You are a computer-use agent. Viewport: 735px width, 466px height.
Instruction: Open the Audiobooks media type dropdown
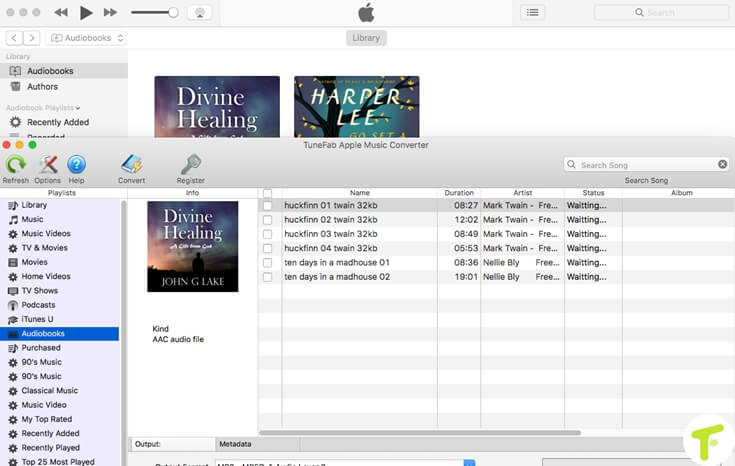point(87,38)
